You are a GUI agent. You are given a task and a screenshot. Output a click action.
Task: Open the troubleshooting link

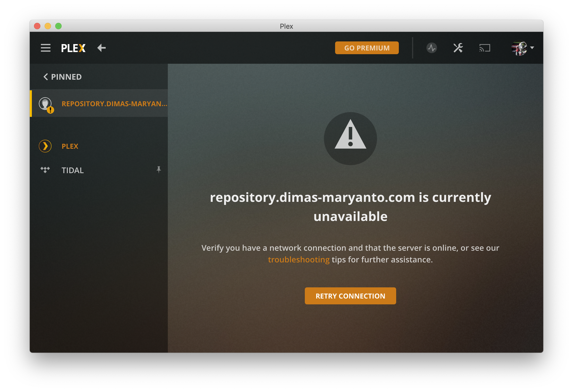point(299,259)
